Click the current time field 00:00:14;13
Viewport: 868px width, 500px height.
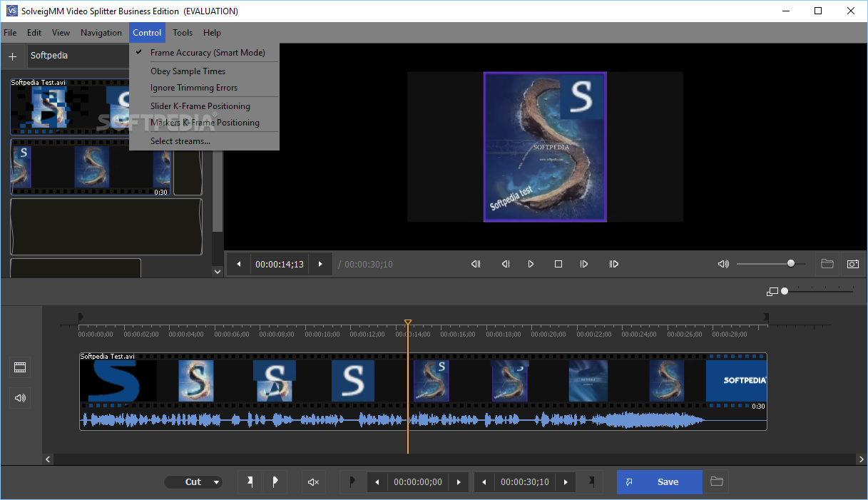coord(280,264)
